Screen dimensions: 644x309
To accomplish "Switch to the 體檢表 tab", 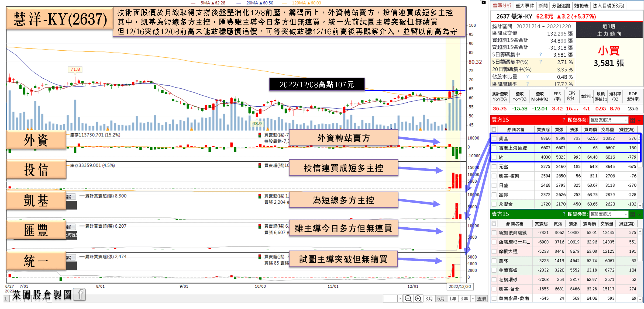I will point(581,6).
